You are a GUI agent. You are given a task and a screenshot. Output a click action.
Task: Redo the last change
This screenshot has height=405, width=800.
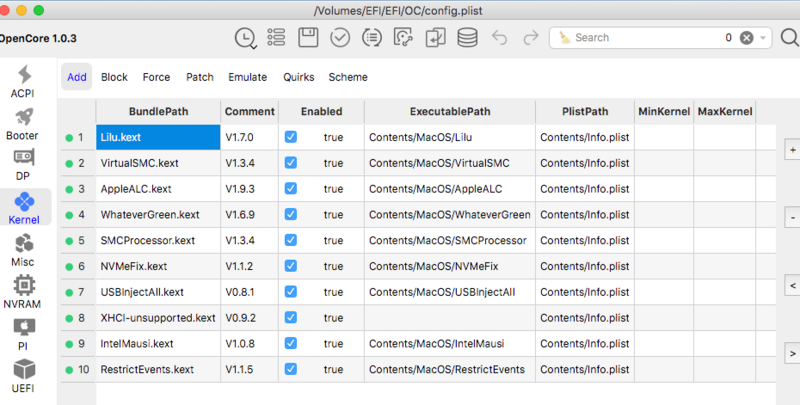pyautogui.click(x=531, y=38)
